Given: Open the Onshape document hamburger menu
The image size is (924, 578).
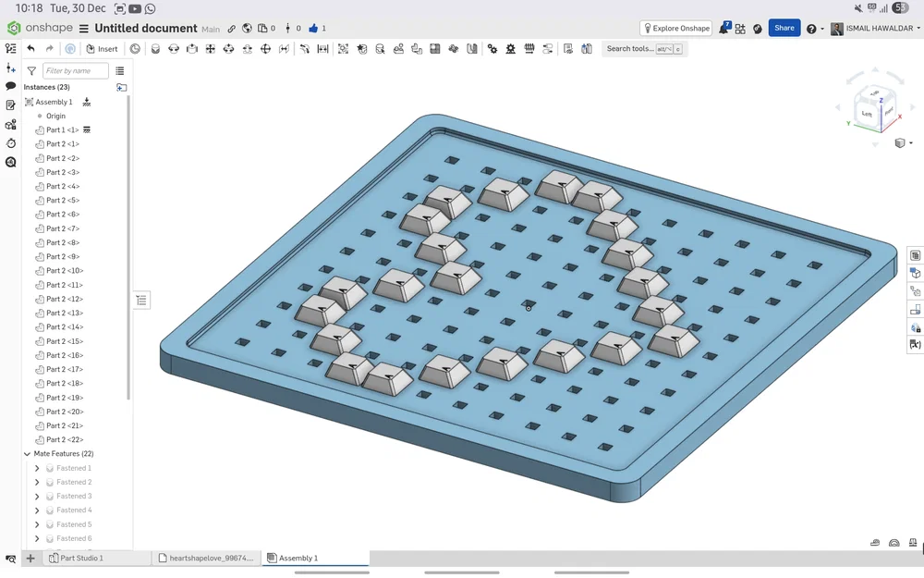Looking at the screenshot, I should (x=84, y=29).
